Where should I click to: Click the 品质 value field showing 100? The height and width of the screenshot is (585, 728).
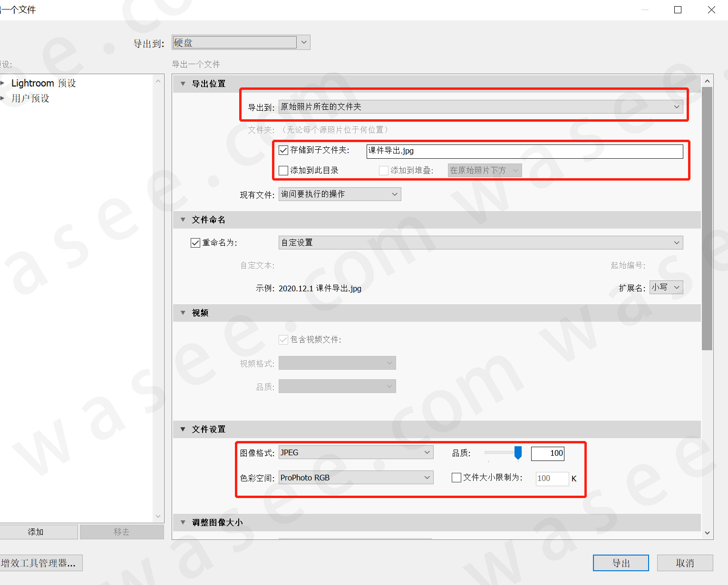point(548,453)
